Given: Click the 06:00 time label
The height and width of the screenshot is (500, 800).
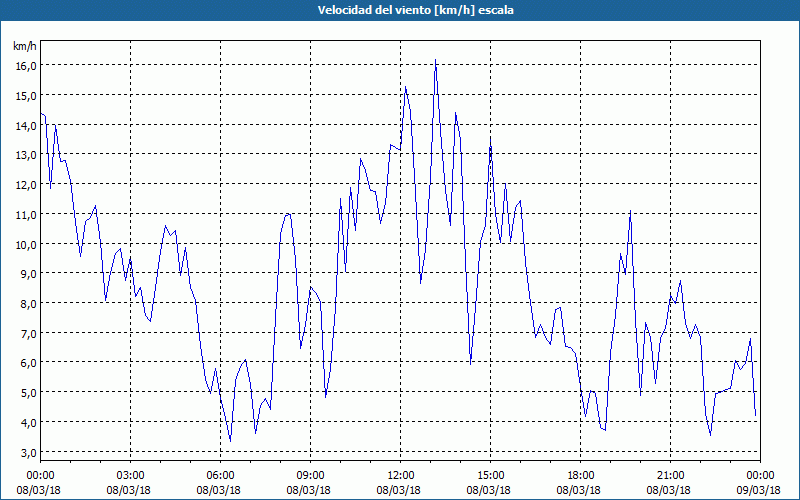Looking at the screenshot, I should 220,476.
